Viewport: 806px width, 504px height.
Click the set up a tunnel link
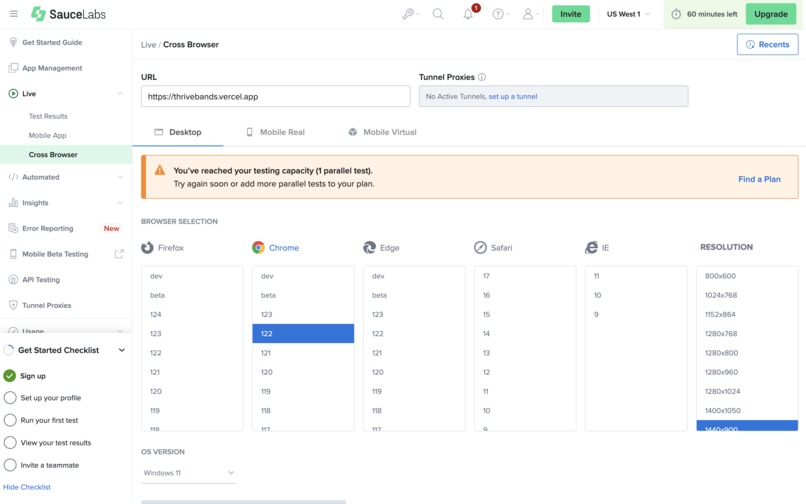pyautogui.click(x=512, y=96)
